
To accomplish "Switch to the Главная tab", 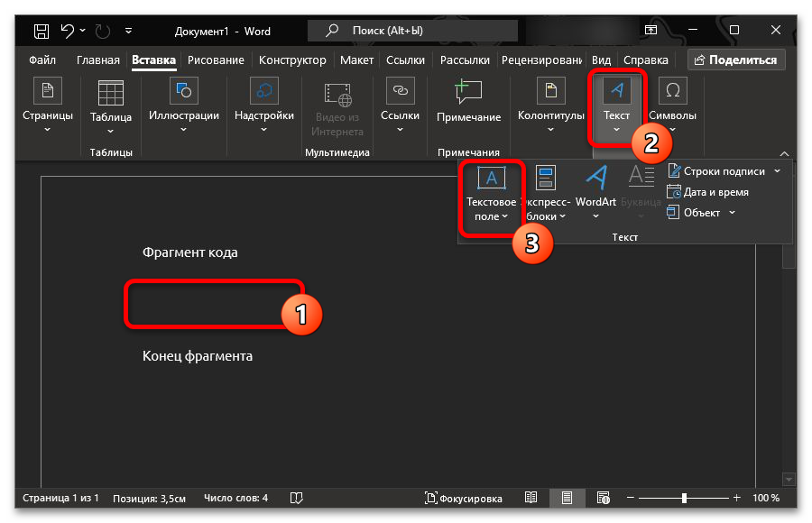I will pos(97,60).
